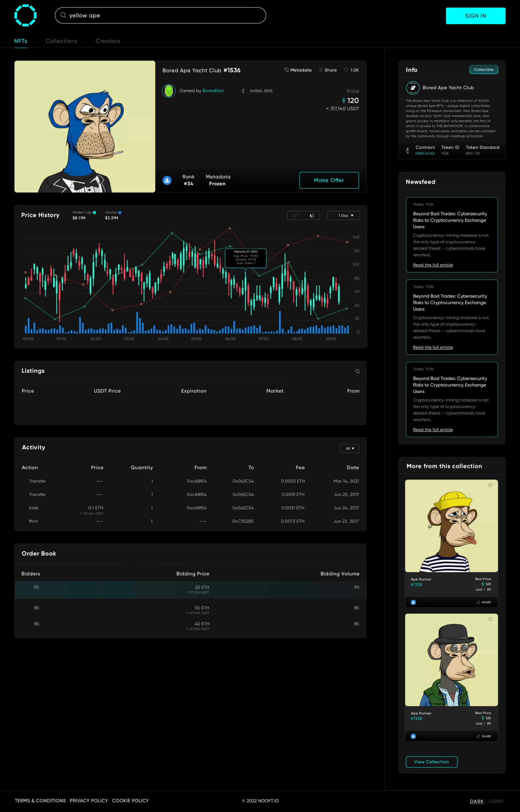The height and width of the screenshot is (812, 520).
Task: Switch chart to candlestick view
Action: point(312,215)
